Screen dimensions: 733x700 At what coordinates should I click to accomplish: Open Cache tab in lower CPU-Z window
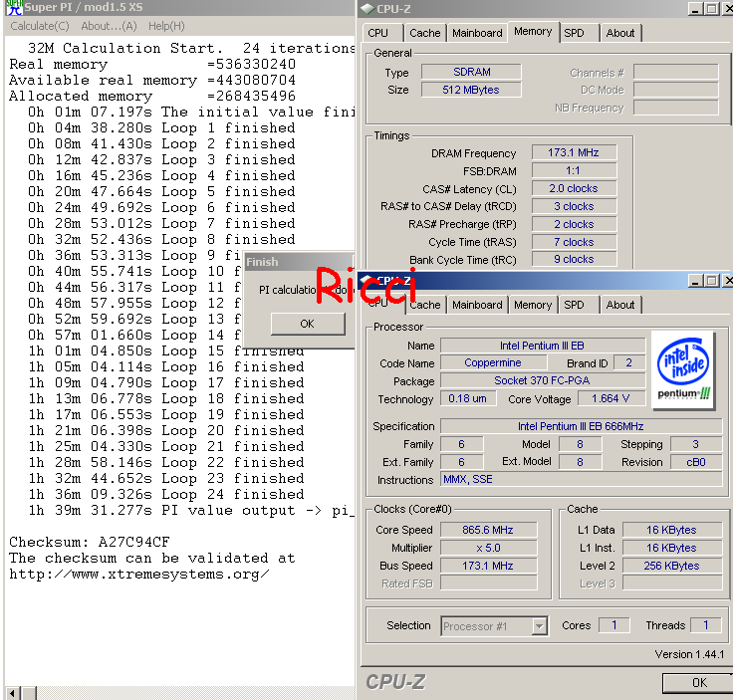pos(424,305)
